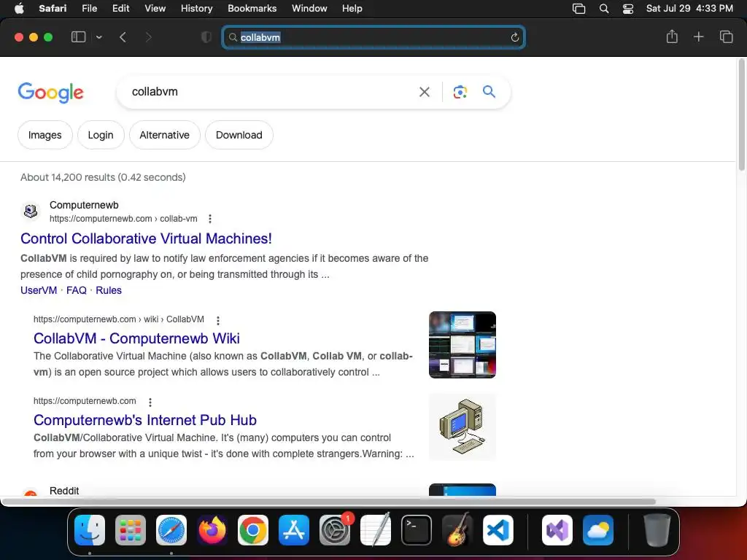This screenshot has width=747, height=560.
Task: Reload the page in address bar
Action: coord(514,37)
